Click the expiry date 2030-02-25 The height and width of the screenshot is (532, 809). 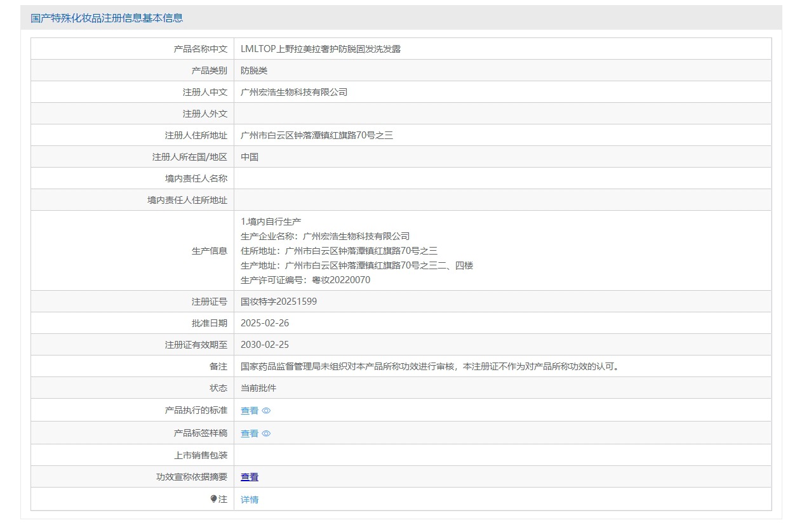point(265,345)
